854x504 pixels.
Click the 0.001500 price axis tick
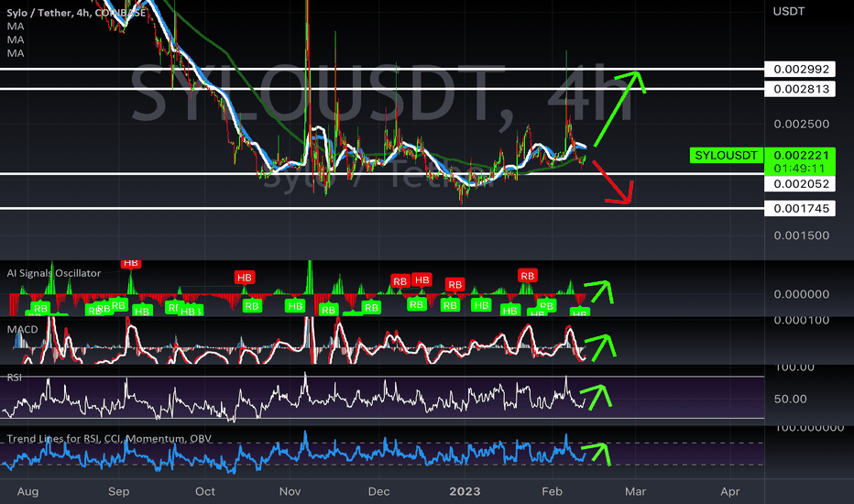coord(801,236)
